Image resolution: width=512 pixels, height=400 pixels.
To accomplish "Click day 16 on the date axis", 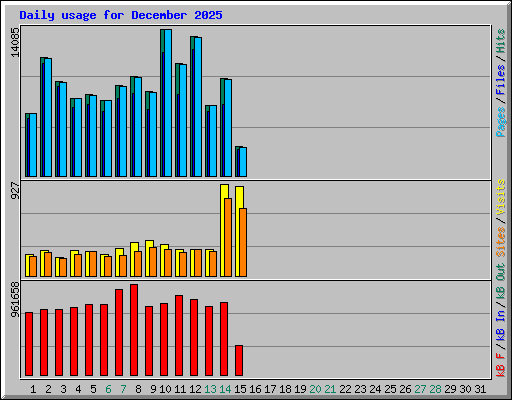I will coord(255,389).
